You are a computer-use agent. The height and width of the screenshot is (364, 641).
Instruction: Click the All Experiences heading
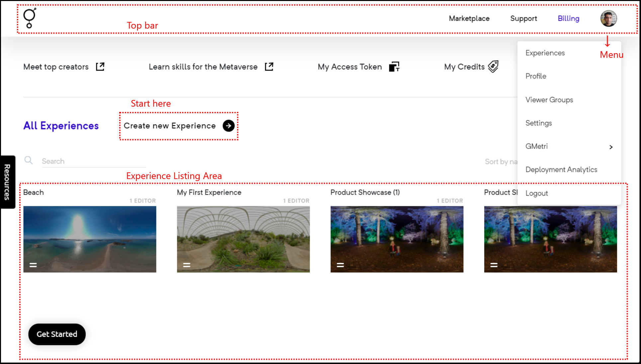click(61, 126)
